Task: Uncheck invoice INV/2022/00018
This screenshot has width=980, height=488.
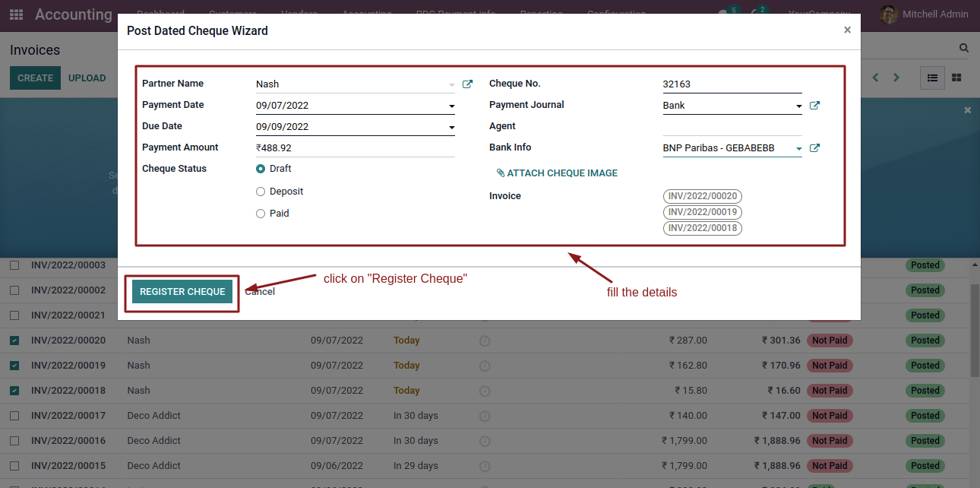Action: tap(14, 391)
